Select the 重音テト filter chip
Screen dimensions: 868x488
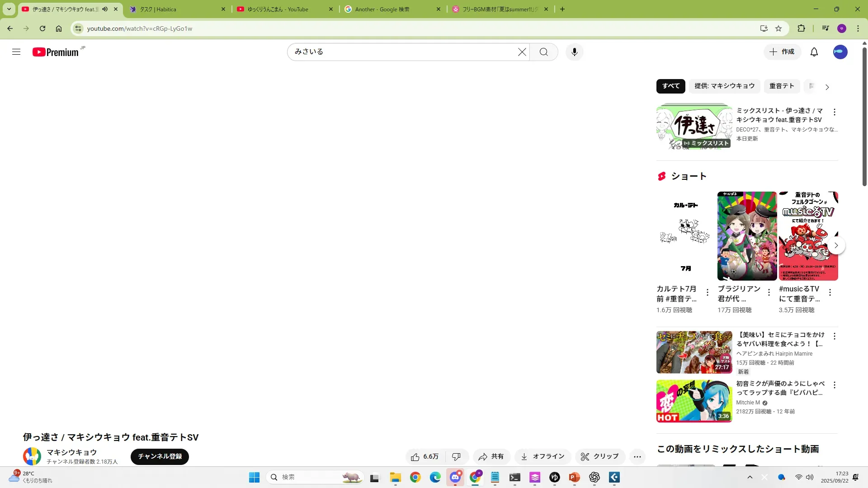coord(781,86)
